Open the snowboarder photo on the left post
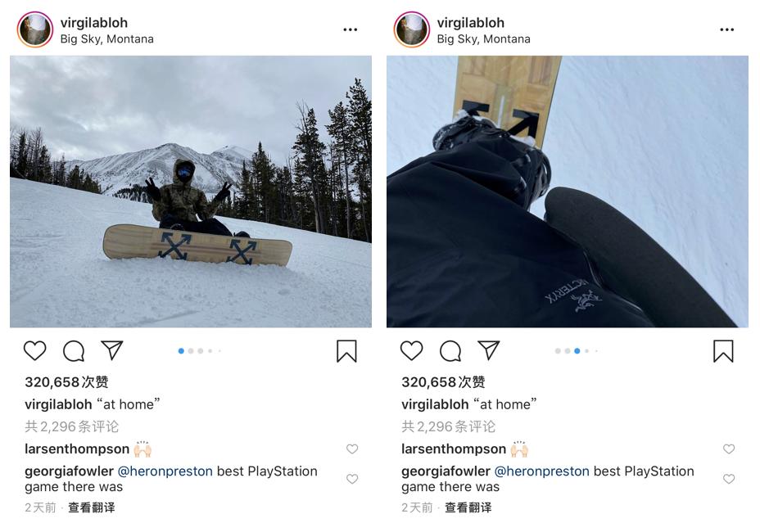 point(191,192)
